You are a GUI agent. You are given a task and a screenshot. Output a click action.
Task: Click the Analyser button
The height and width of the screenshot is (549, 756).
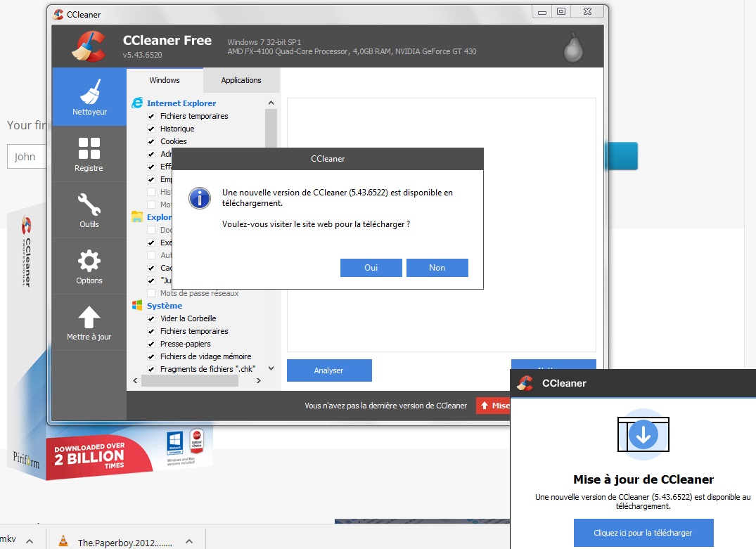click(329, 370)
